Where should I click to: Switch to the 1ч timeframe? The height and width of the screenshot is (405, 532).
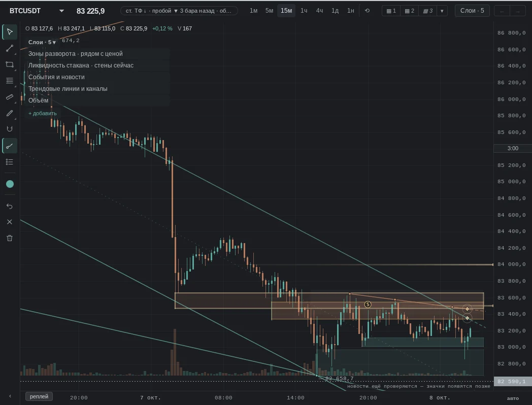pyautogui.click(x=304, y=11)
